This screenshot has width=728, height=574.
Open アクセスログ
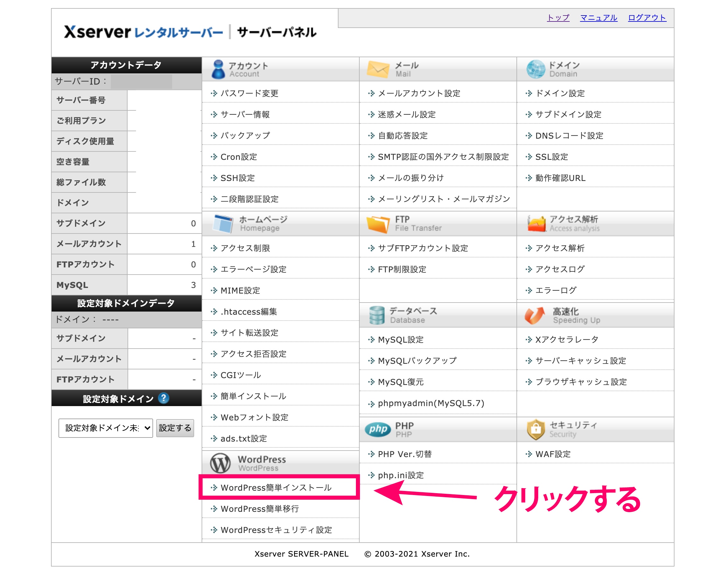(x=560, y=269)
